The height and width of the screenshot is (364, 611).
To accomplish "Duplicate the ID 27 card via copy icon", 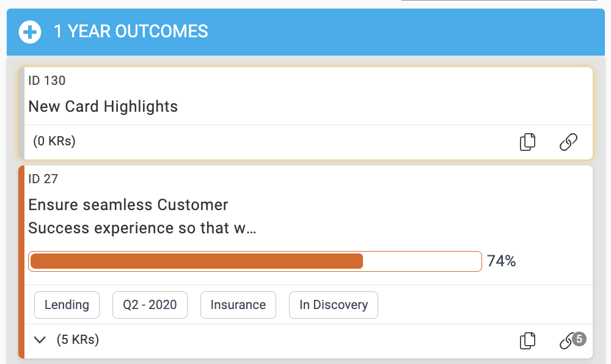I will click(528, 341).
